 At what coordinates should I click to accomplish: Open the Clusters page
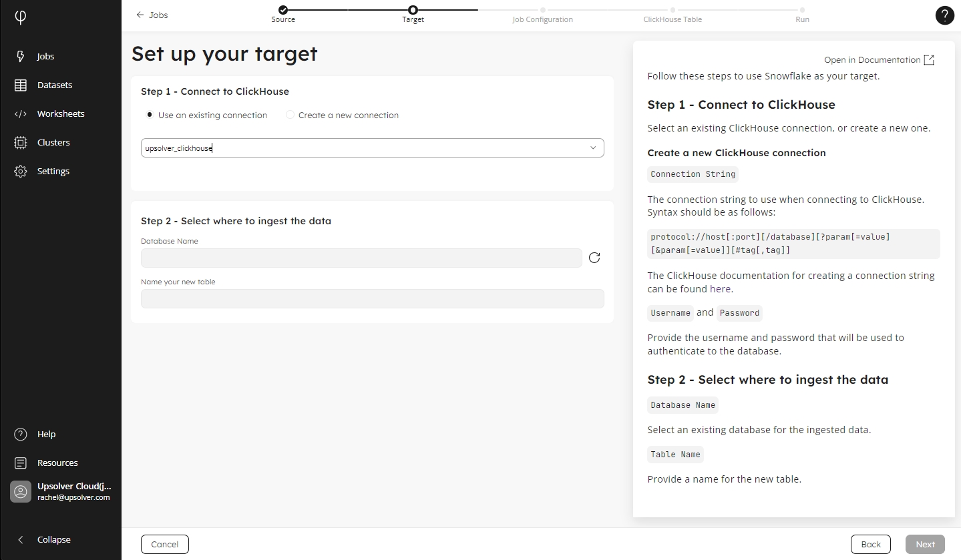click(53, 143)
